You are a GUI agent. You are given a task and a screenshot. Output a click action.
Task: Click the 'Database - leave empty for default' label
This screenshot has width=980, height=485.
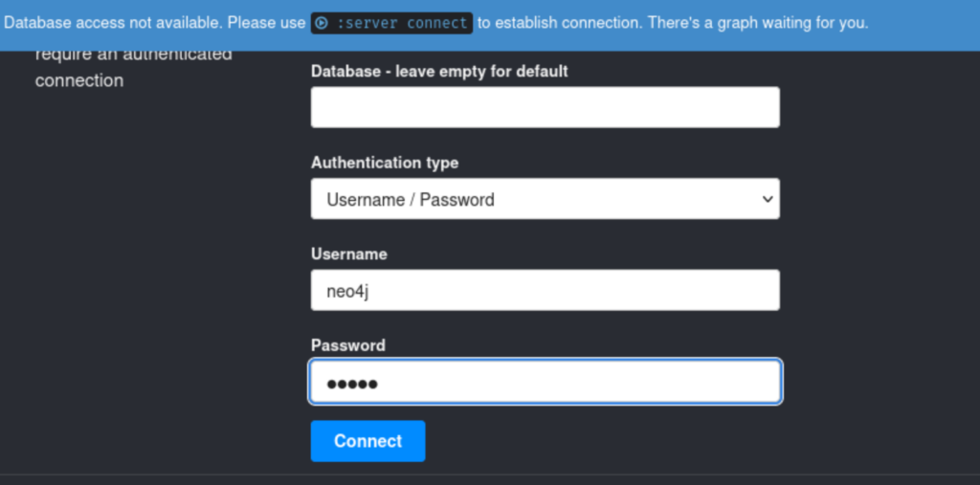439,71
